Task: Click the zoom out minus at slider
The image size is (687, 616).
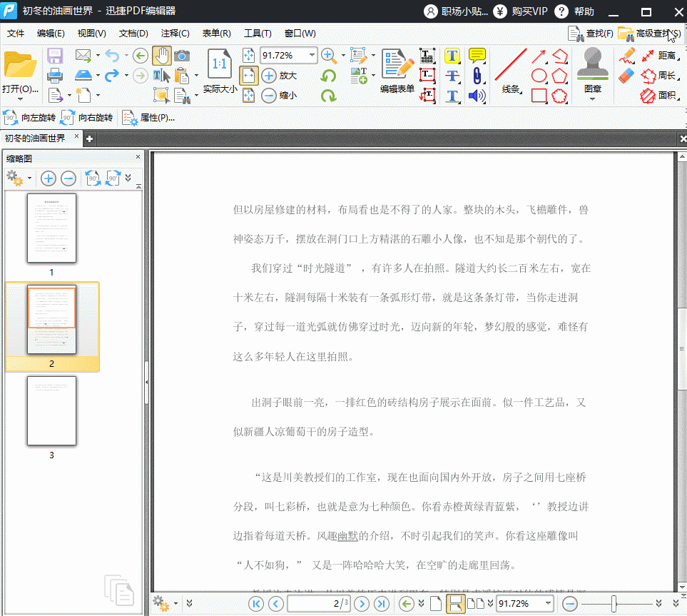Action: pos(569,604)
